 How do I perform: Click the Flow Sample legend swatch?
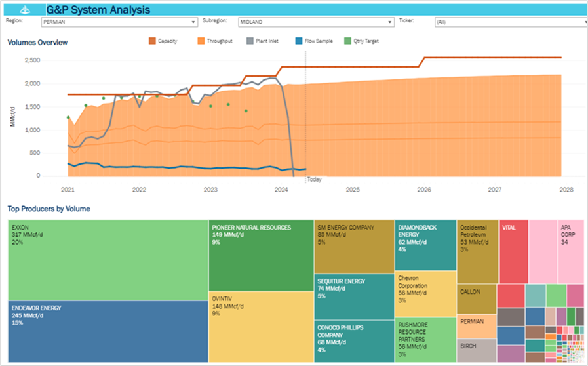[299, 41]
